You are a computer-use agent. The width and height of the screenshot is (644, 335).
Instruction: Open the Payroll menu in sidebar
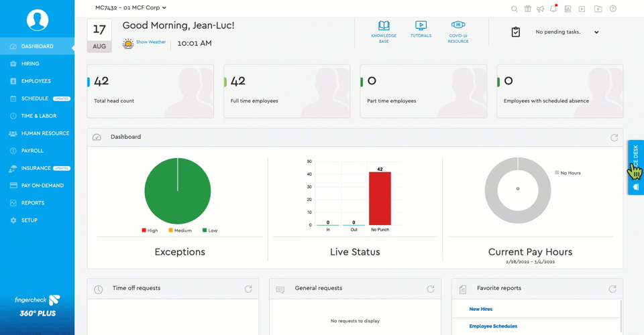click(32, 151)
